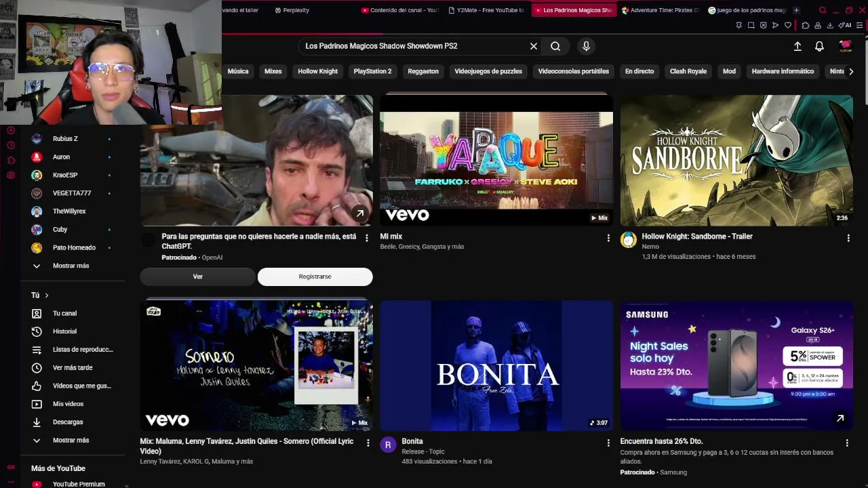The height and width of the screenshot is (488, 868).
Task: Expand subscriptions list with Mostrar más
Action: (72, 266)
